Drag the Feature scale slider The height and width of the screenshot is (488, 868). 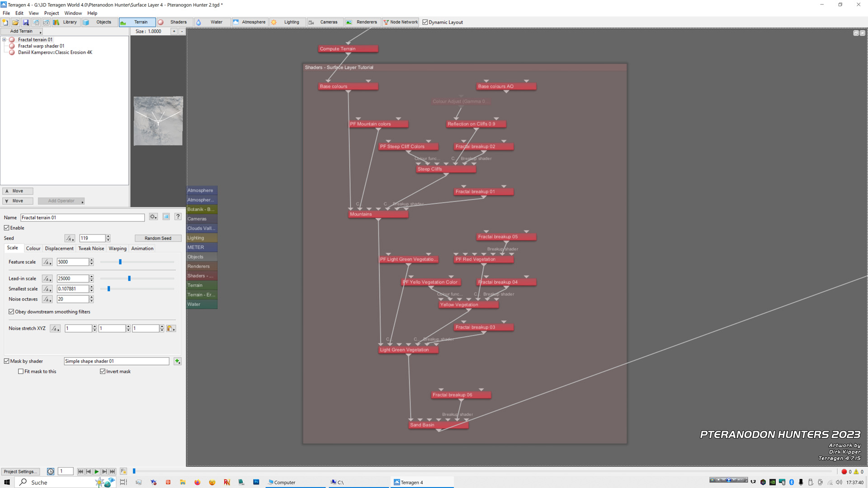click(120, 262)
